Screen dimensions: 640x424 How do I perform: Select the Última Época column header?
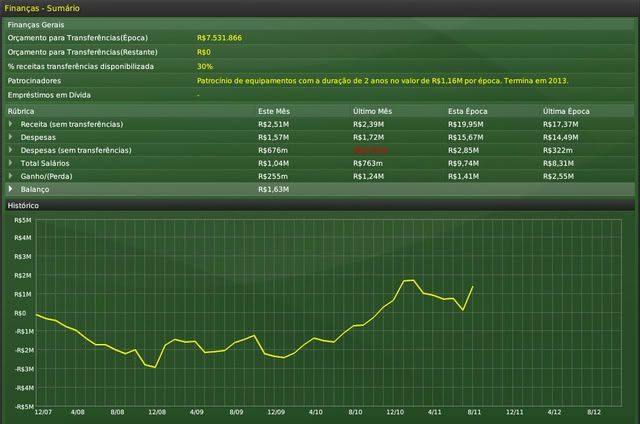(x=566, y=111)
